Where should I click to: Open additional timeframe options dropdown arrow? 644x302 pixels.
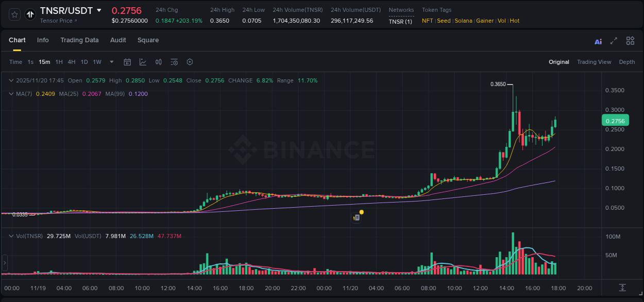pos(111,62)
